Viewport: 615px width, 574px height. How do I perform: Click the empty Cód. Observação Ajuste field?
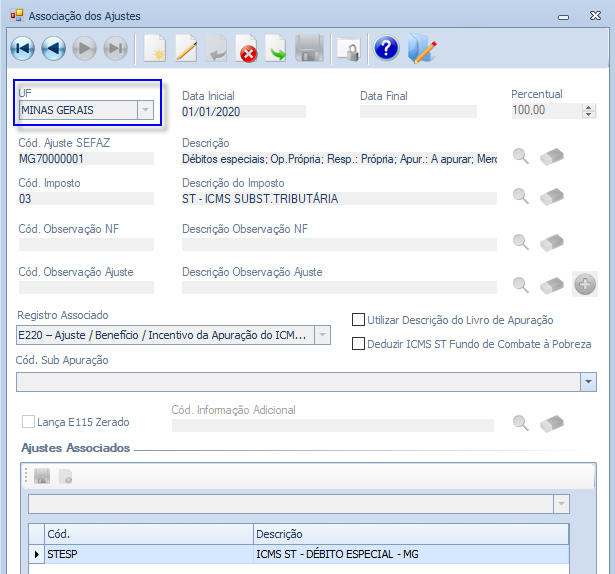point(86,288)
